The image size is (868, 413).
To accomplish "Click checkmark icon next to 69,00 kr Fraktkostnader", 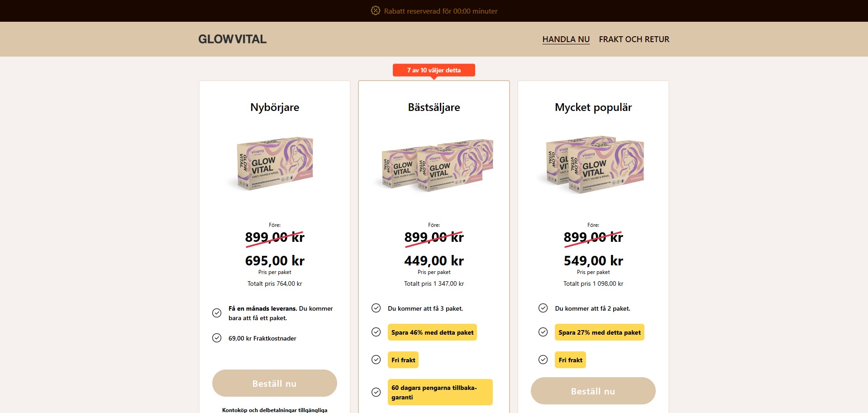I will [x=217, y=338].
